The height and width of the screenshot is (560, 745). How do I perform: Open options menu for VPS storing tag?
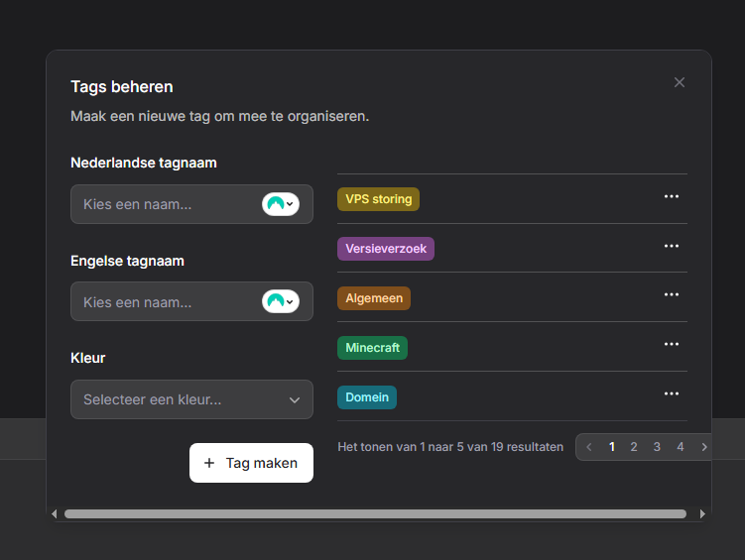[672, 196]
